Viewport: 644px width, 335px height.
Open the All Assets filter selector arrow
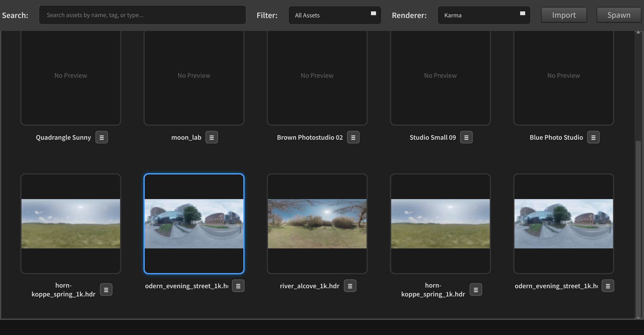tap(373, 13)
